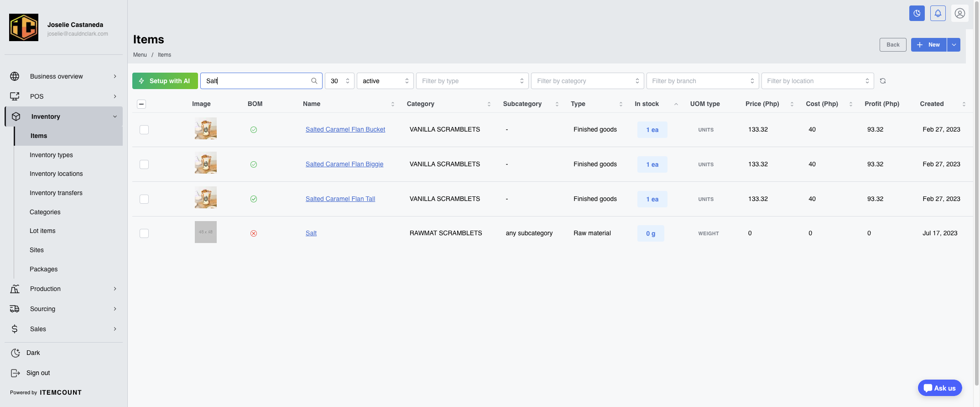The height and width of the screenshot is (407, 980).
Task: Open the Salt item link
Action: click(311, 233)
